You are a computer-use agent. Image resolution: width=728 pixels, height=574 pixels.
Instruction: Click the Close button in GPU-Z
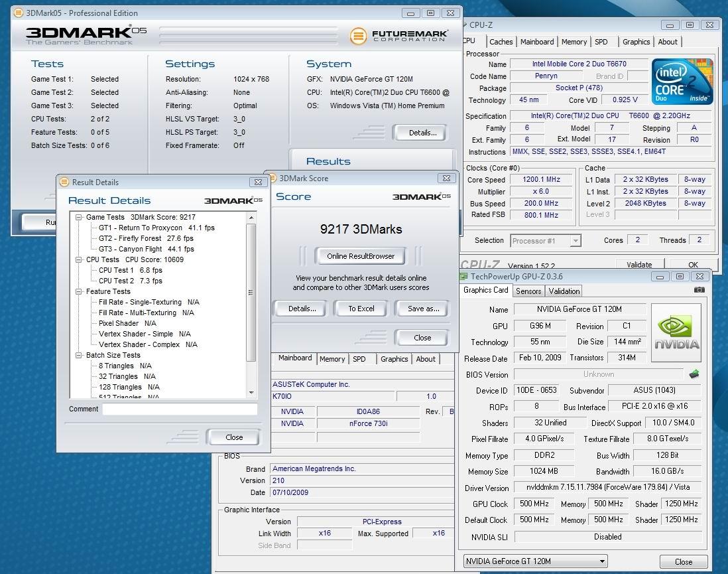coord(684,561)
